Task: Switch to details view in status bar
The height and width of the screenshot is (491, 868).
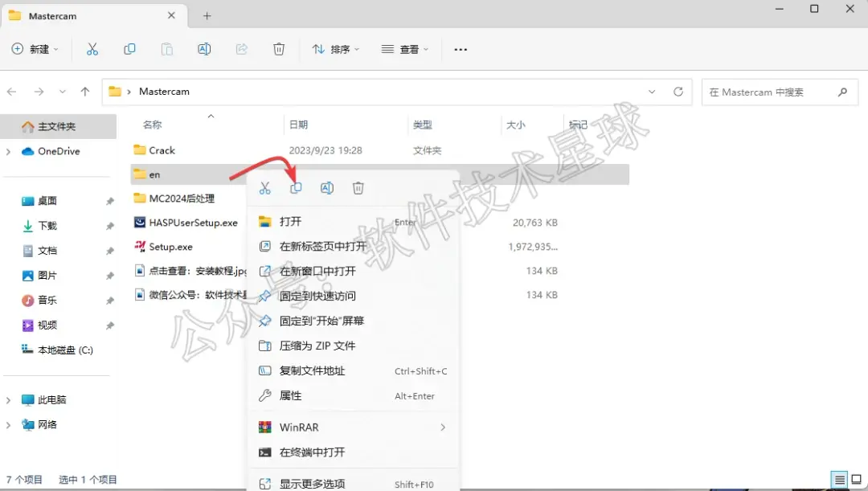Action: tap(840, 480)
